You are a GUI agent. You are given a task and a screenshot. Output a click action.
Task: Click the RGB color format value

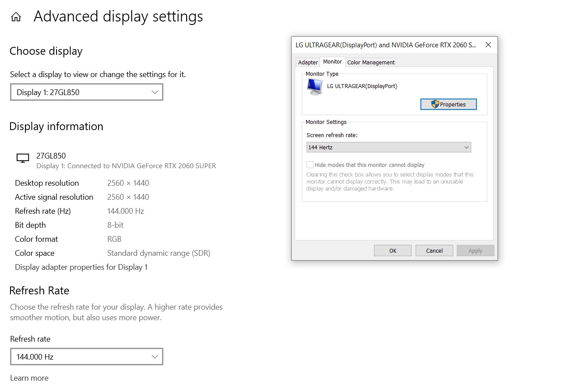click(x=114, y=239)
